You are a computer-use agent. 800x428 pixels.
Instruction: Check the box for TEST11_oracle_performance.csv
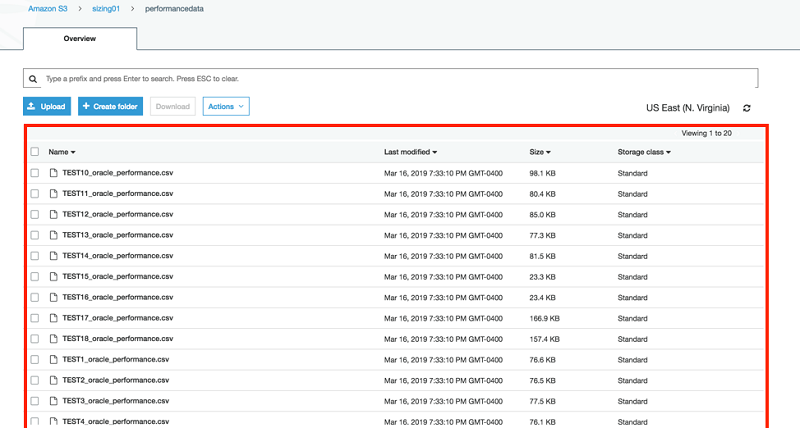tap(35, 194)
